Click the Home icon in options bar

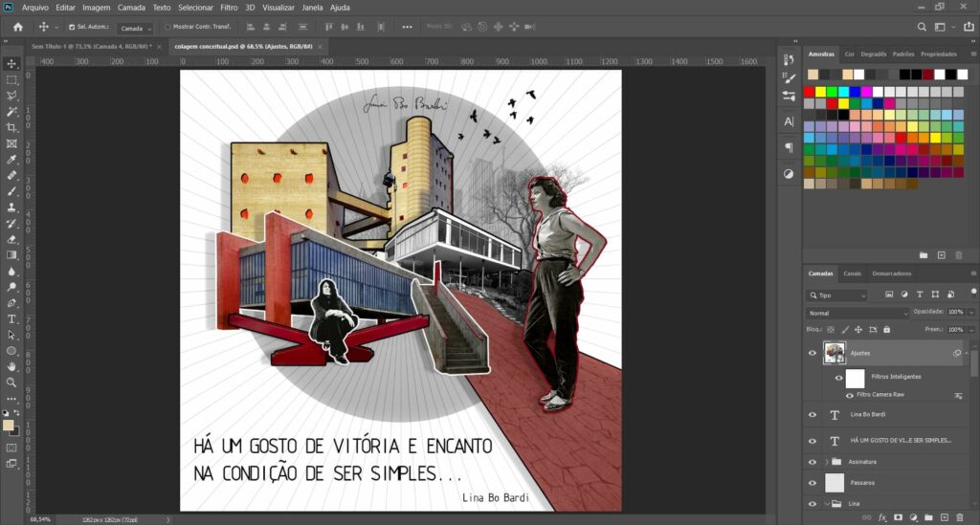17,27
